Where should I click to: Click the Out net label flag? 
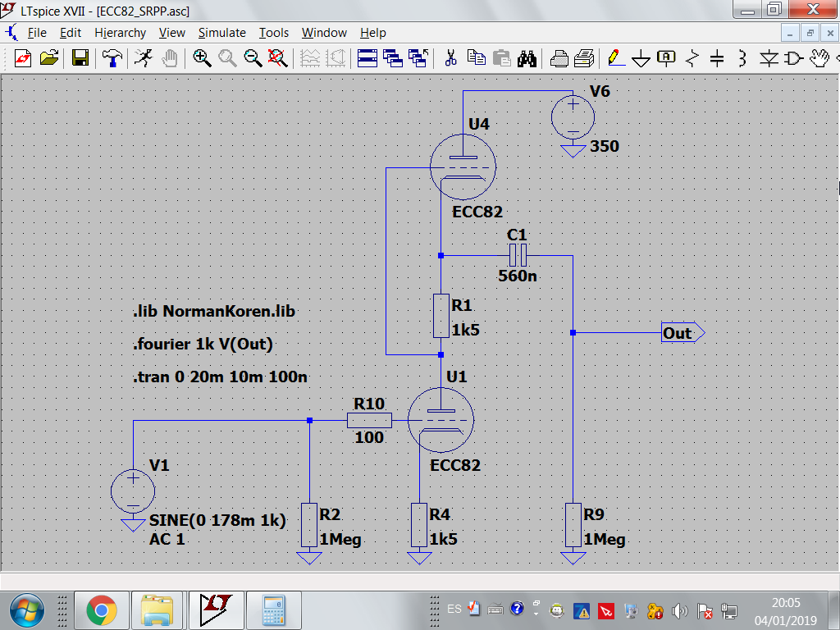point(682,333)
